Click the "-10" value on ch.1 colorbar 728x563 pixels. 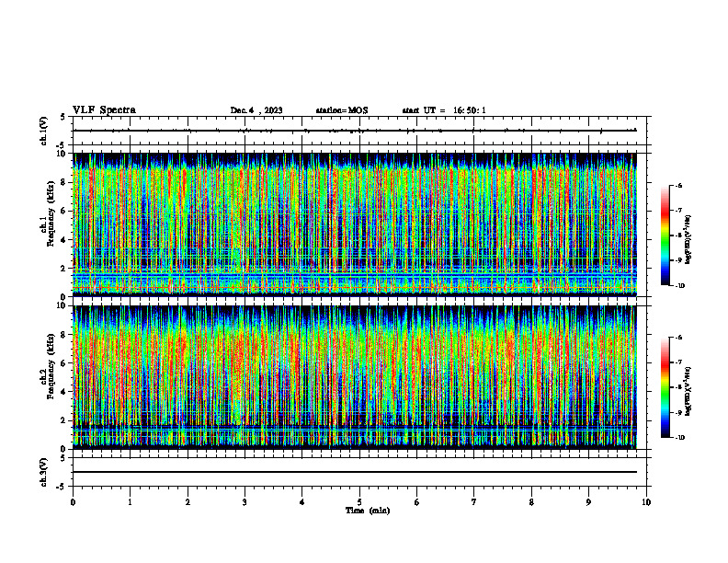click(x=679, y=286)
